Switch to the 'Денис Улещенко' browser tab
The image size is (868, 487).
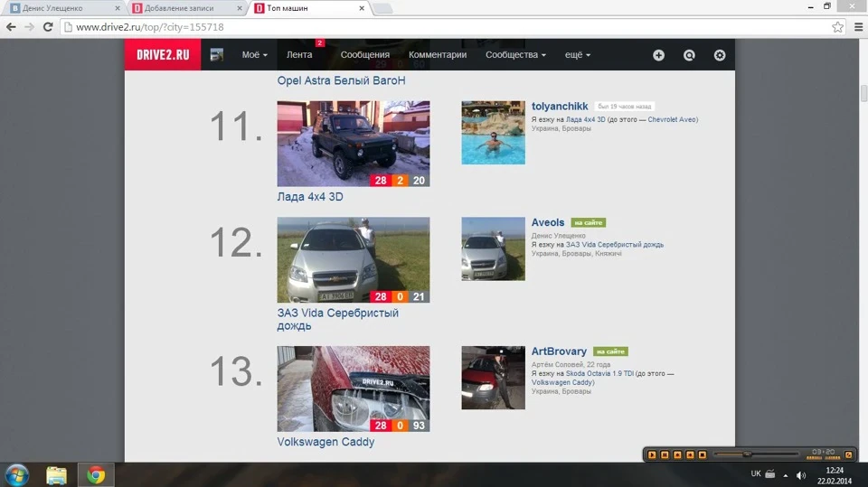pyautogui.click(x=63, y=8)
